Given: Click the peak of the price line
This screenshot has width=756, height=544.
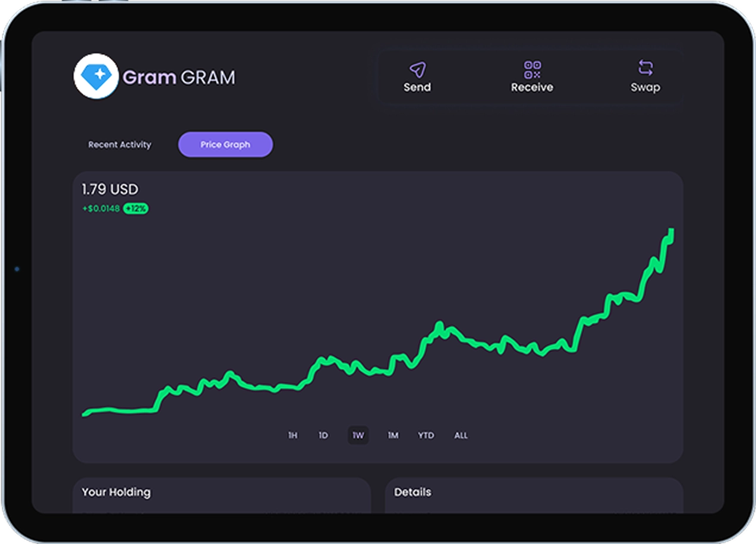Looking at the screenshot, I should 672,231.
